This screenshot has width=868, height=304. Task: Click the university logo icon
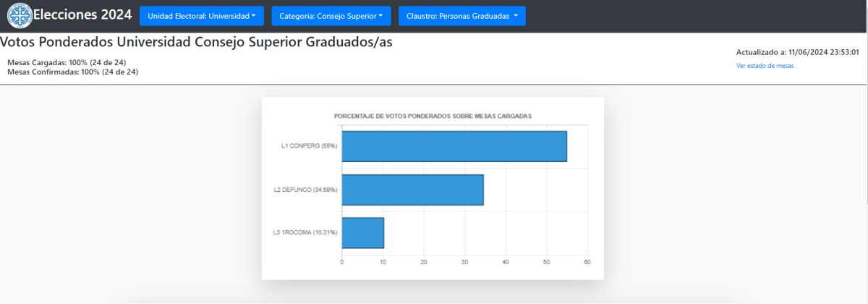pos(20,16)
